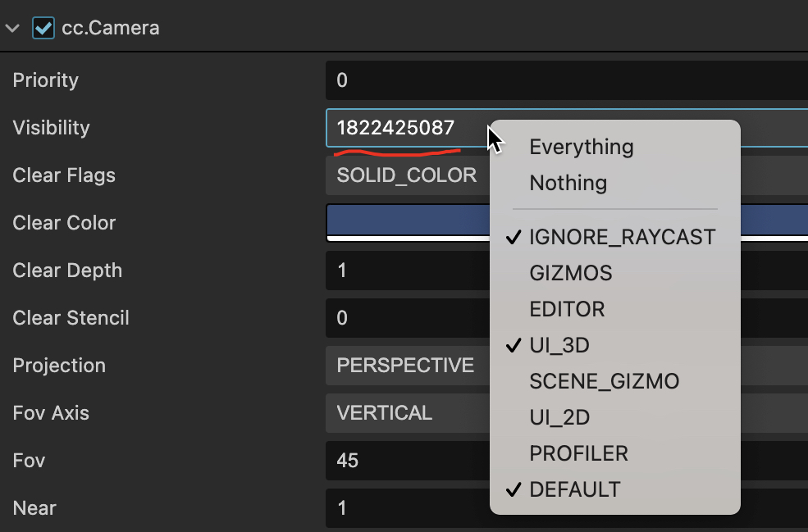Select Nothing in visibility menu

pos(568,183)
